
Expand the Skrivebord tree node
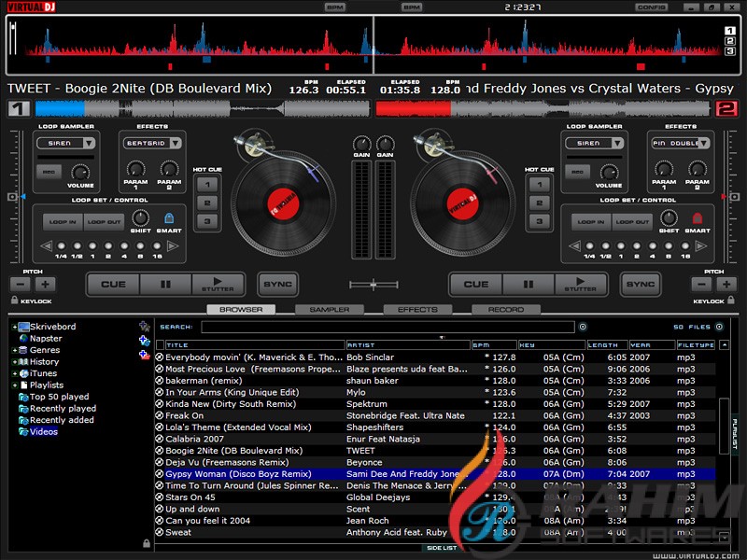14,327
